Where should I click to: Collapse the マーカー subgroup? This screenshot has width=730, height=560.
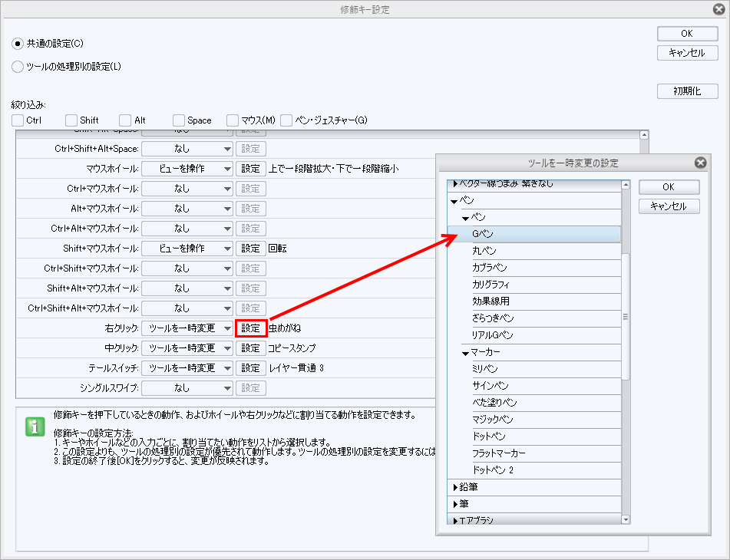click(465, 353)
